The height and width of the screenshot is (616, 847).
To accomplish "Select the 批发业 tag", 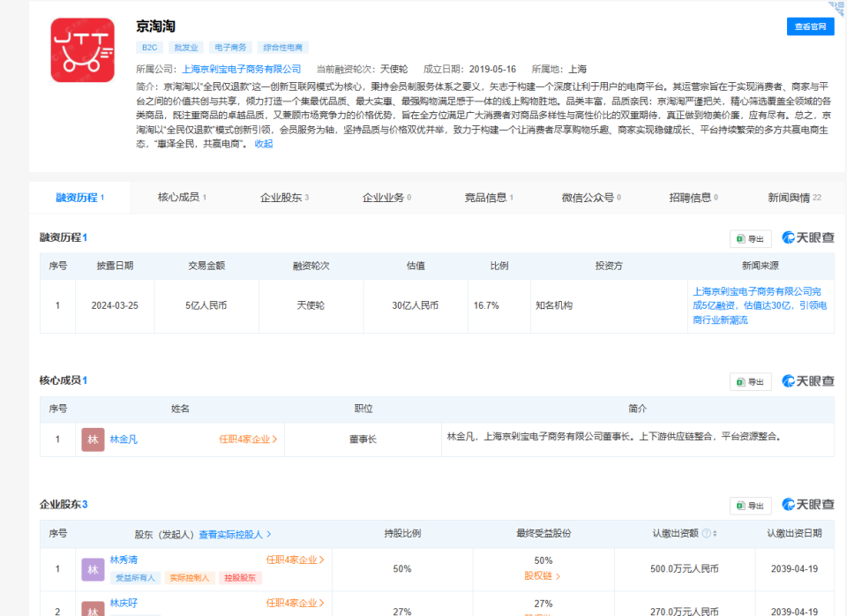I will coord(186,48).
